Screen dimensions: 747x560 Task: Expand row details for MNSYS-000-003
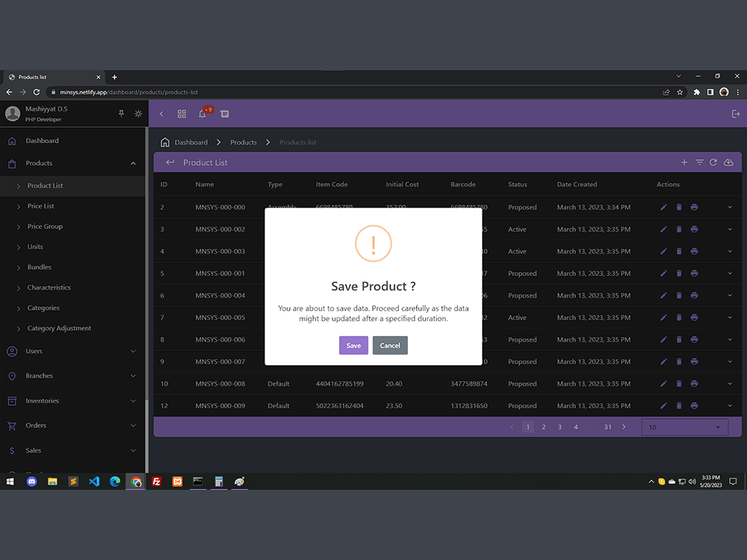point(730,251)
